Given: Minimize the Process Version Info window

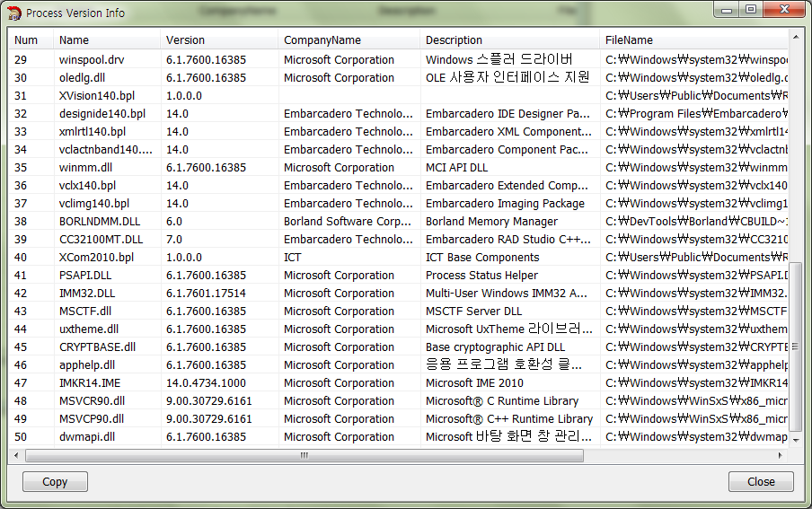Looking at the screenshot, I should (726, 9).
